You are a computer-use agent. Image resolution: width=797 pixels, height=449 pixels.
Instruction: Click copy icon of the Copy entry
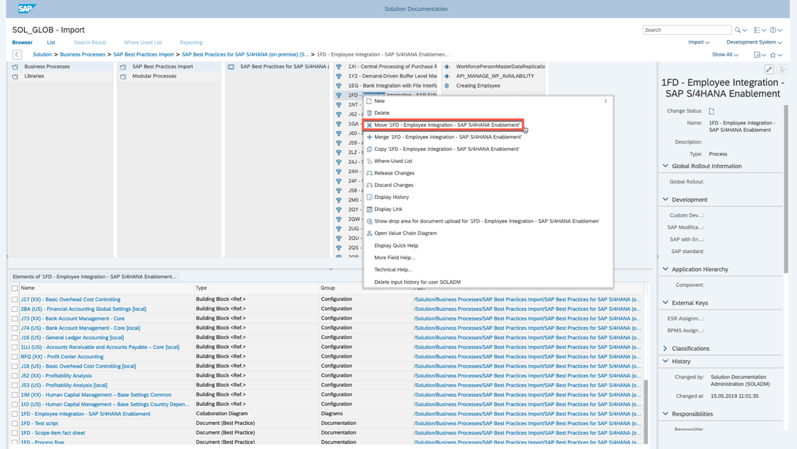click(370, 149)
